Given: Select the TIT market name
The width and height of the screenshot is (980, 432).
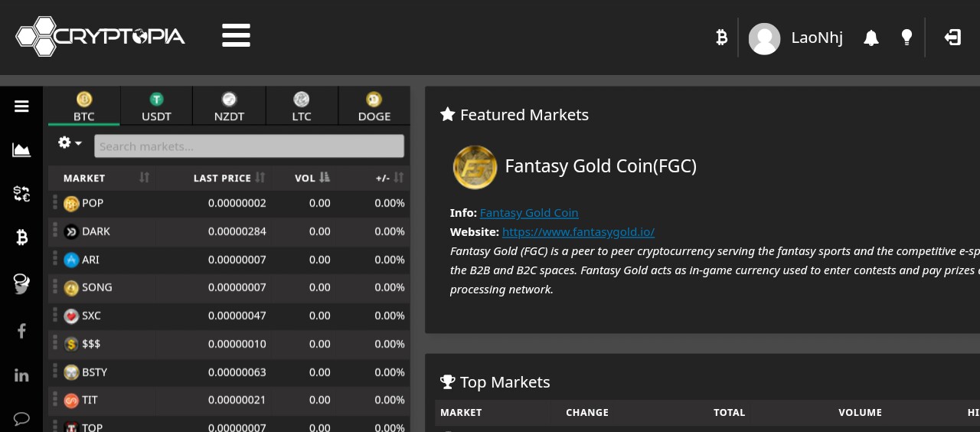Looking at the screenshot, I should 90,400.
